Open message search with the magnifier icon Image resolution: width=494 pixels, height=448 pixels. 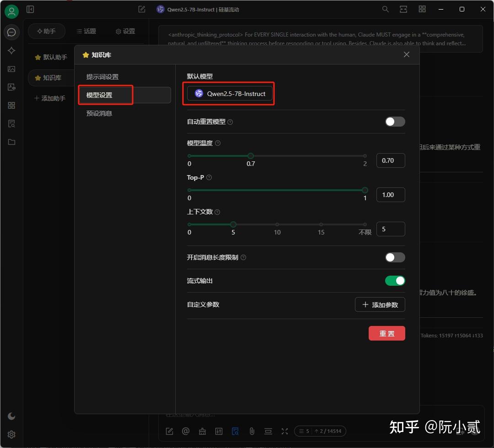click(385, 10)
